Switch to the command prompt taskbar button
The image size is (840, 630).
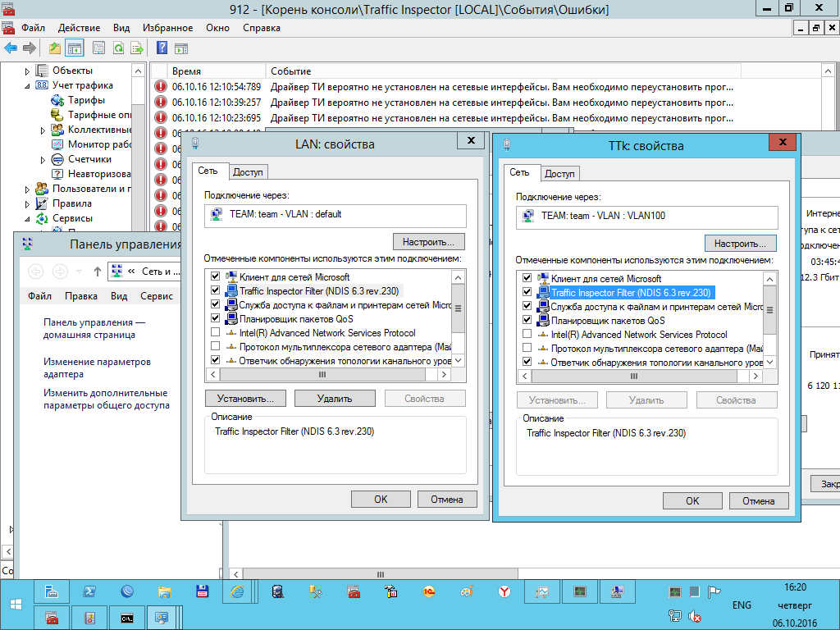pyautogui.click(x=126, y=618)
